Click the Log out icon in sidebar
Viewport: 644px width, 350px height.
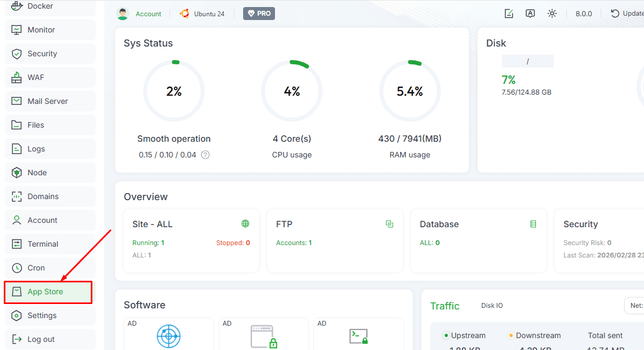click(x=17, y=339)
